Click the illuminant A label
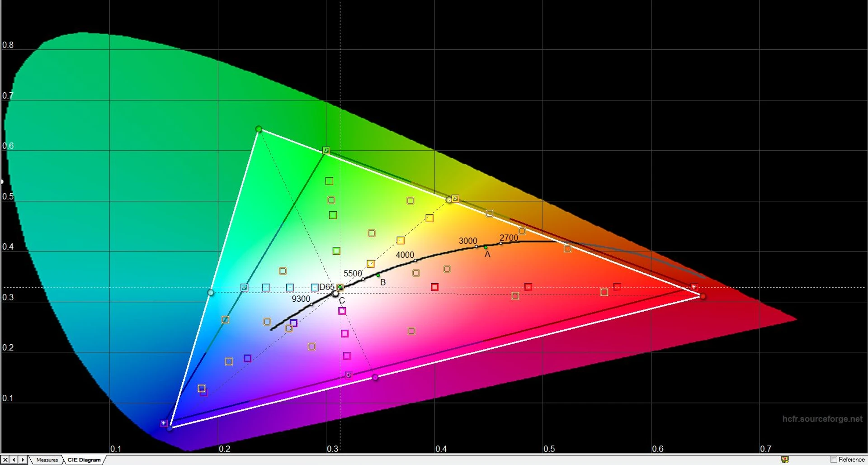868x465 pixels. pos(487,255)
